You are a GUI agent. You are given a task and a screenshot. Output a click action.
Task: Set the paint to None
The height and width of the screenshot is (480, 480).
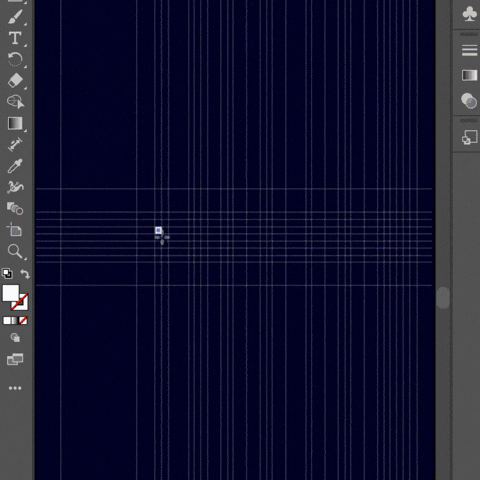[23, 321]
